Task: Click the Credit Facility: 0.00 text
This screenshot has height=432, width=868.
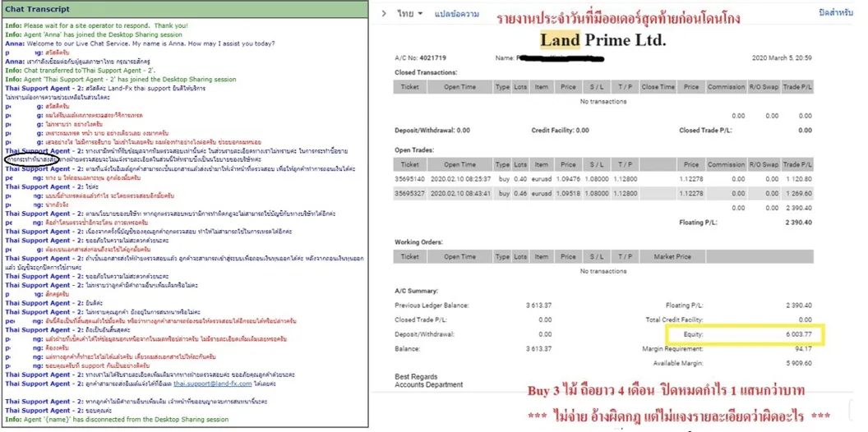Action: click(561, 131)
